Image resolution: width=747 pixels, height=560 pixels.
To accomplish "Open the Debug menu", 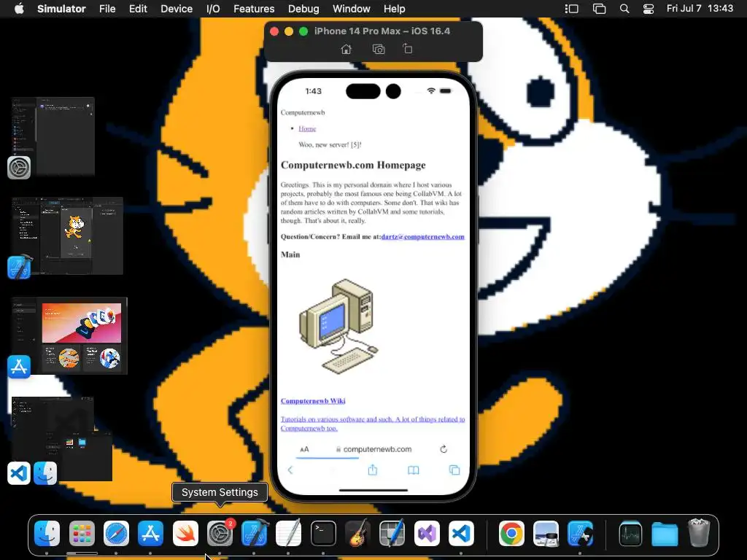I will click(303, 9).
